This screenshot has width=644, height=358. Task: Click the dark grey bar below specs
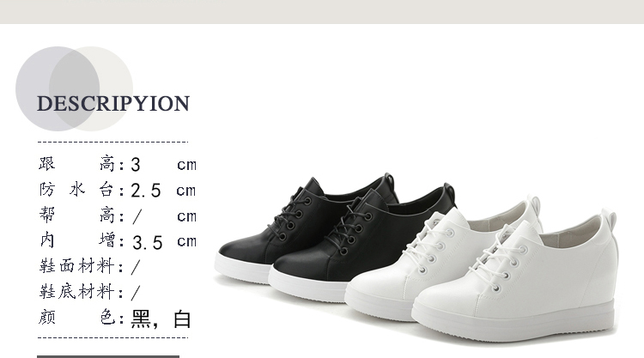pyautogui.click(x=108, y=357)
